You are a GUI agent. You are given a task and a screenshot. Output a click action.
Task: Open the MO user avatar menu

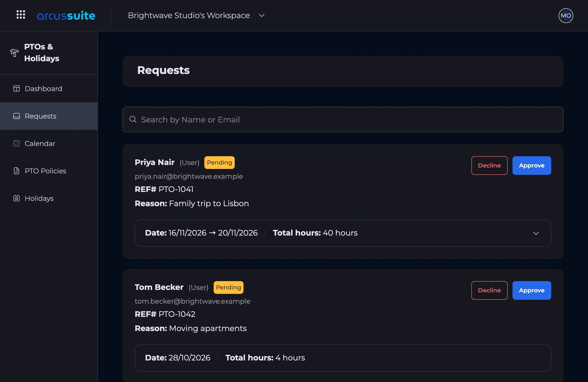click(x=565, y=16)
